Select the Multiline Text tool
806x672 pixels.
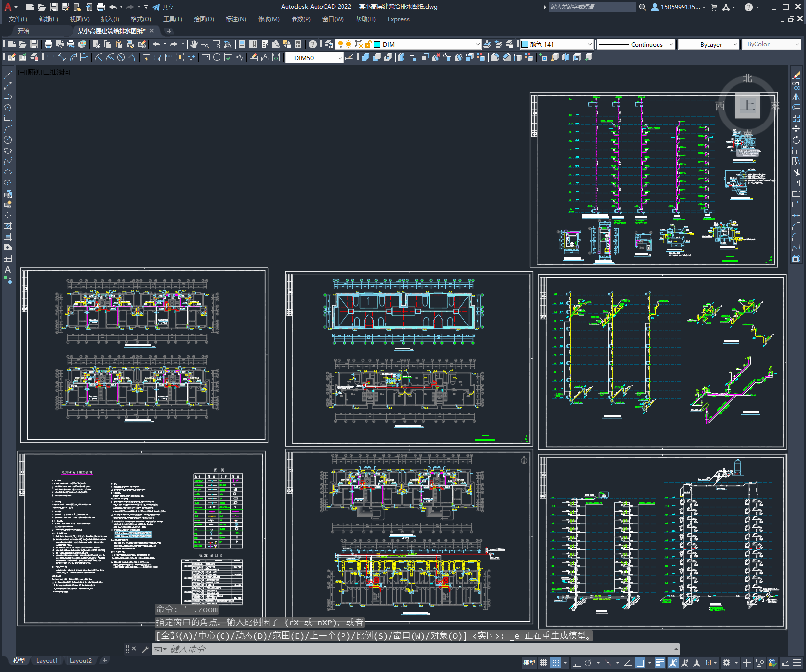pos(8,269)
